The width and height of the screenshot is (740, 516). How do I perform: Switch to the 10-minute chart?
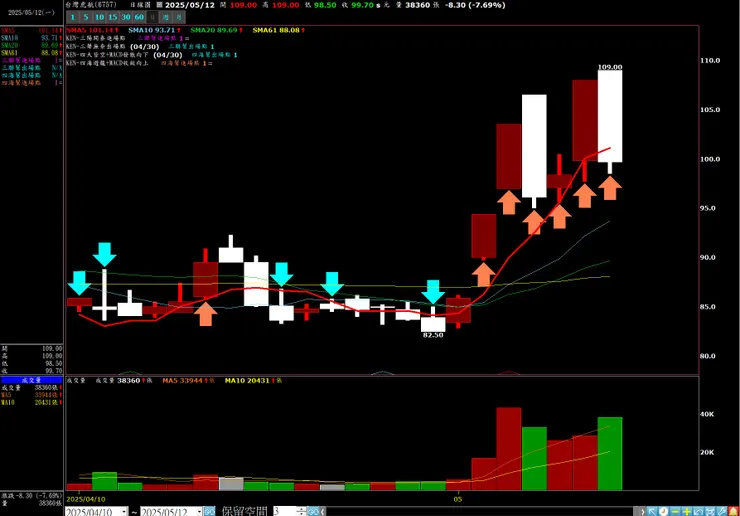(x=99, y=17)
